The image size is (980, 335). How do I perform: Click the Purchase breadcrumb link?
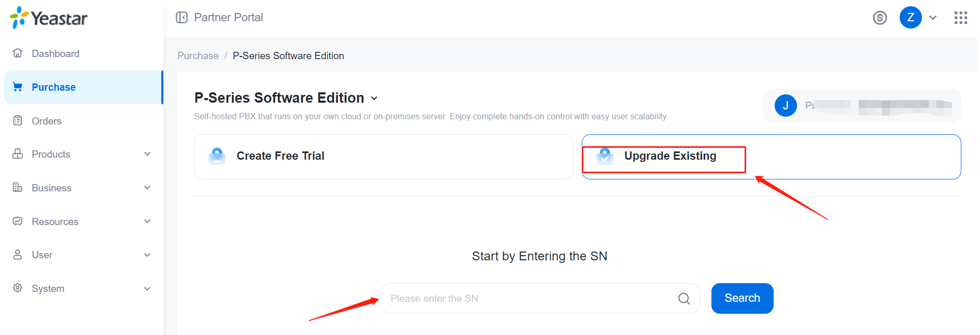click(x=198, y=55)
